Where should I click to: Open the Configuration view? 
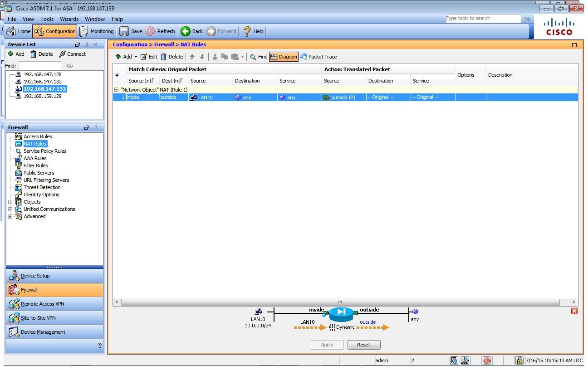[x=55, y=31]
